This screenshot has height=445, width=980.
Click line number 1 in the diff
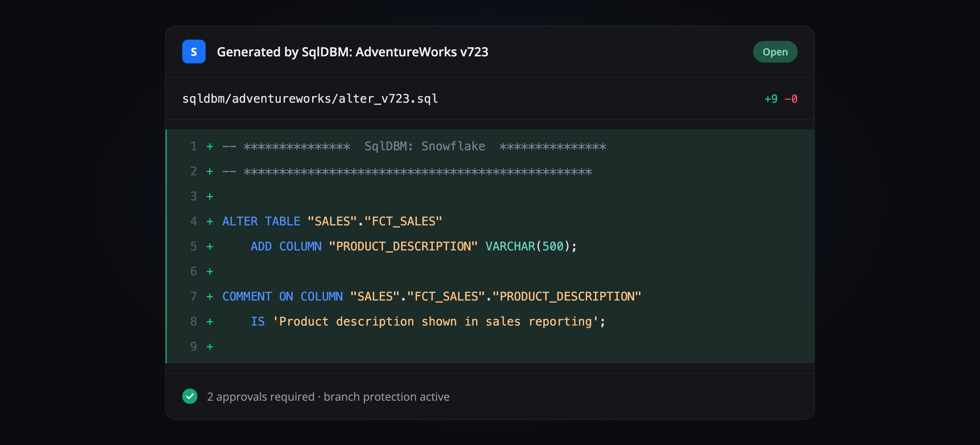(x=194, y=146)
